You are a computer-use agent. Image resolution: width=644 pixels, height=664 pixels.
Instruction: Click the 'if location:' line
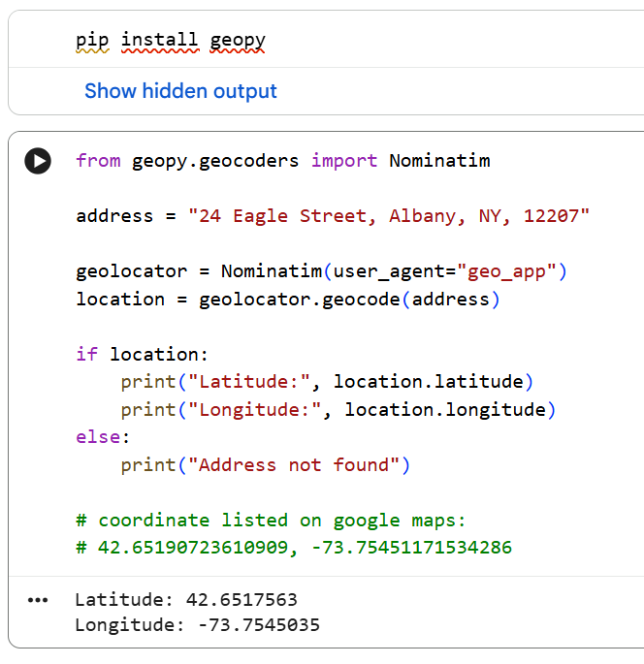[x=142, y=355]
